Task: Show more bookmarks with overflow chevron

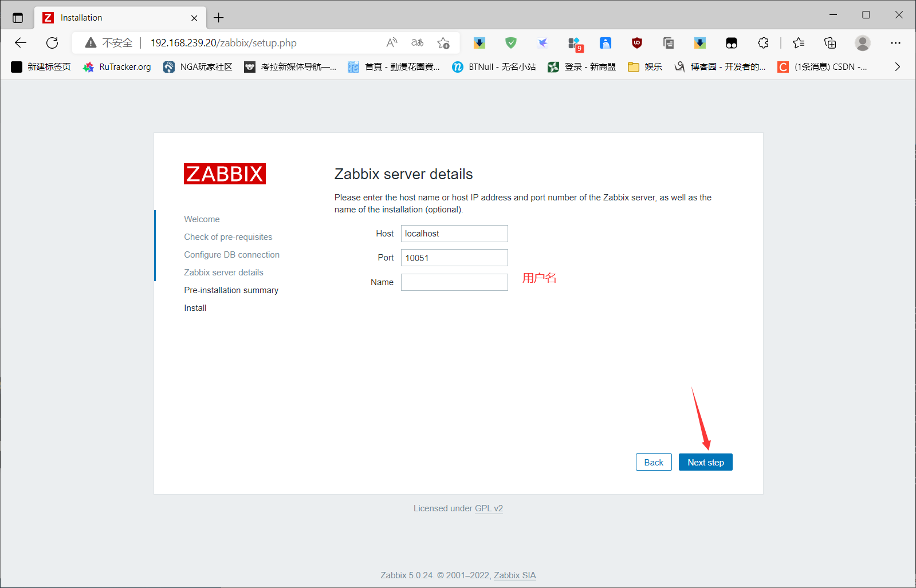Action: coord(897,67)
